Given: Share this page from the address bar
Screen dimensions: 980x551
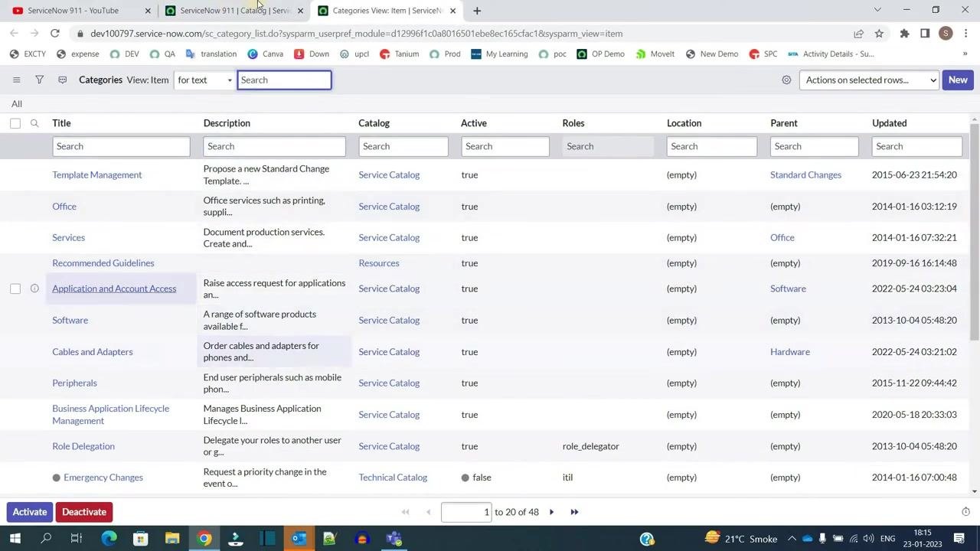Looking at the screenshot, I should pos(858,34).
